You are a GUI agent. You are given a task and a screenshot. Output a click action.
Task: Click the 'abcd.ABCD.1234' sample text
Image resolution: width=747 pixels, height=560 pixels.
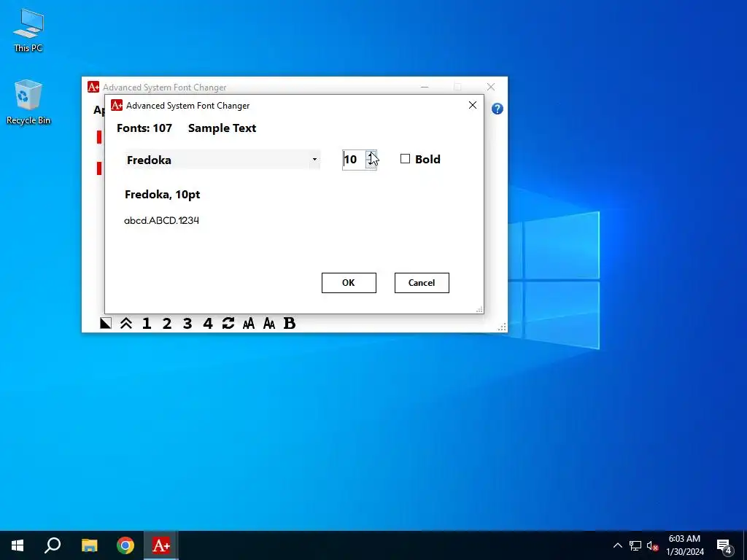(161, 220)
